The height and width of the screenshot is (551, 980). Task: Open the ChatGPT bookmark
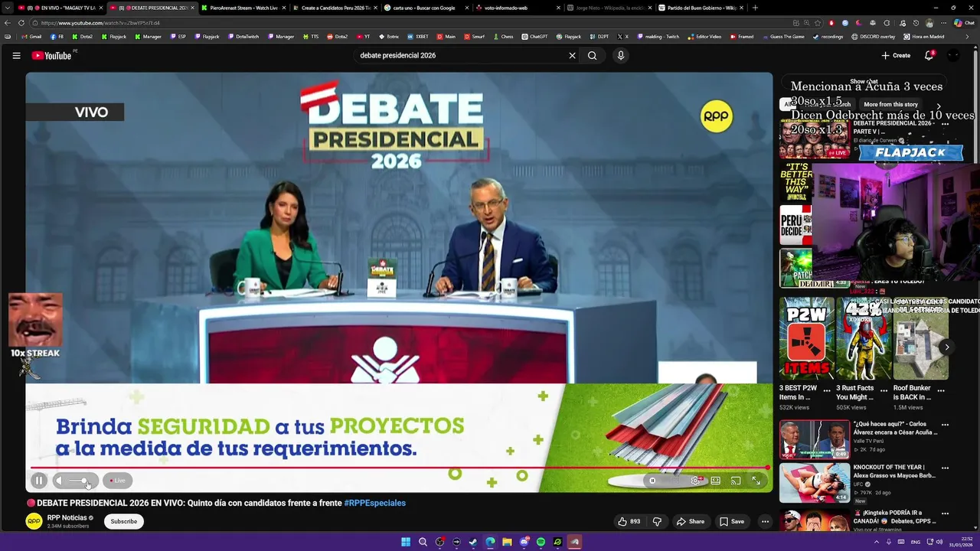[x=534, y=37]
